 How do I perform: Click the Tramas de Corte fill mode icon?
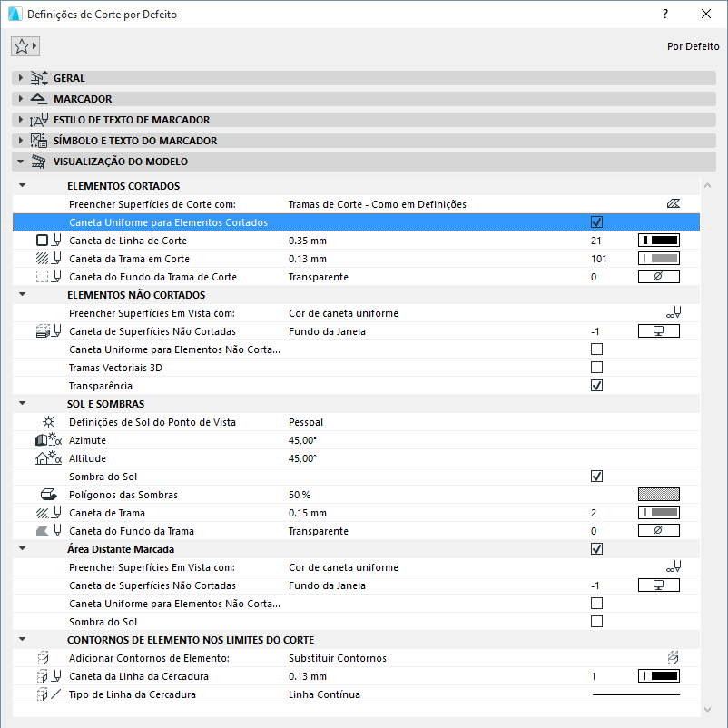674,204
